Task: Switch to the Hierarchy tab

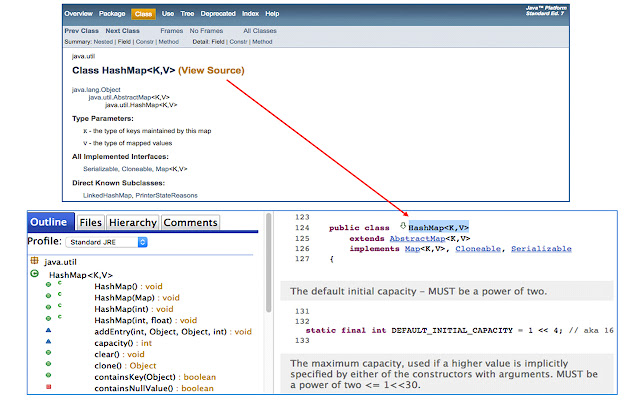Action: (132, 222)
